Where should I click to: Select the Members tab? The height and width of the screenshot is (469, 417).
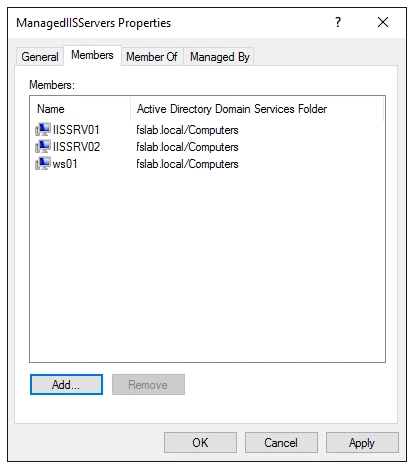tap(92, 55)
